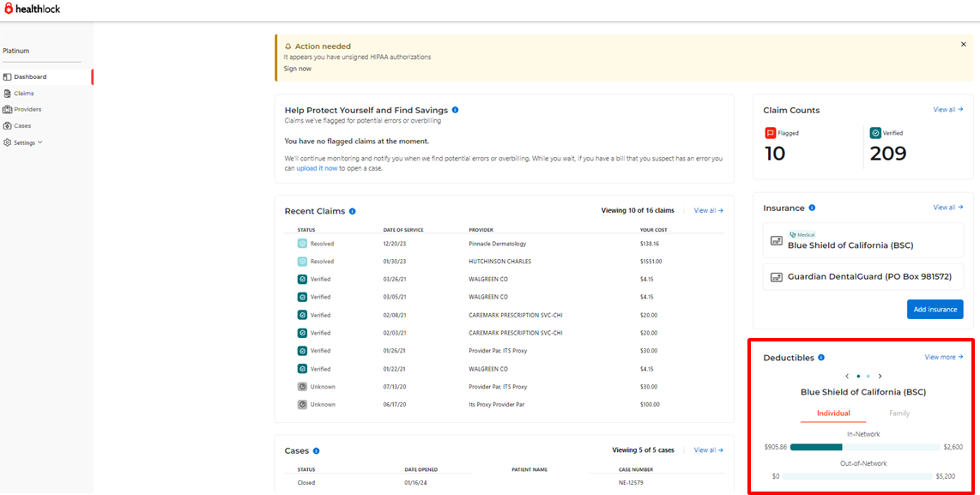Select the second deductible carousel dot
Image resolution: width=980 pixels, height=495 pixels.
[x=868, y=377]
